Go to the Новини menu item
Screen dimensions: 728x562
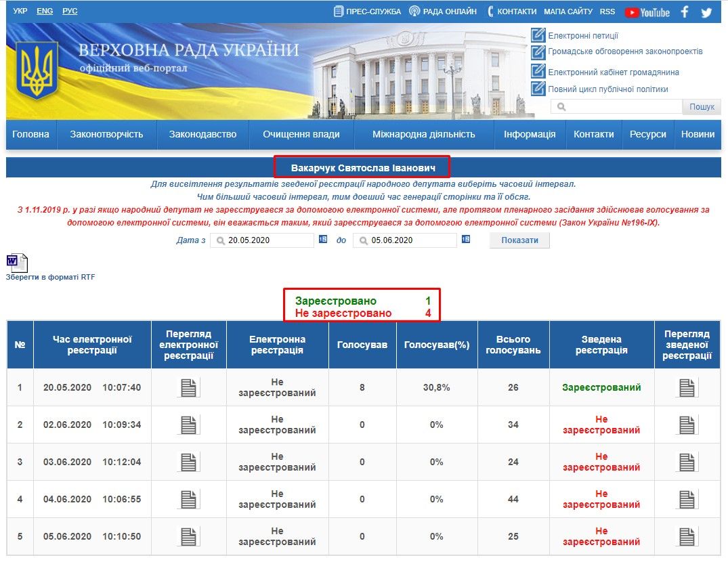698,134
